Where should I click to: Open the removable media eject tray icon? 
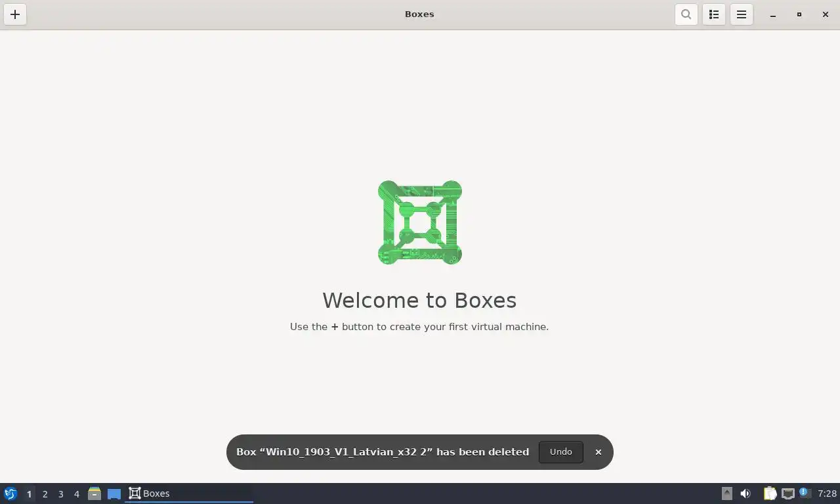tap(727, 493)
